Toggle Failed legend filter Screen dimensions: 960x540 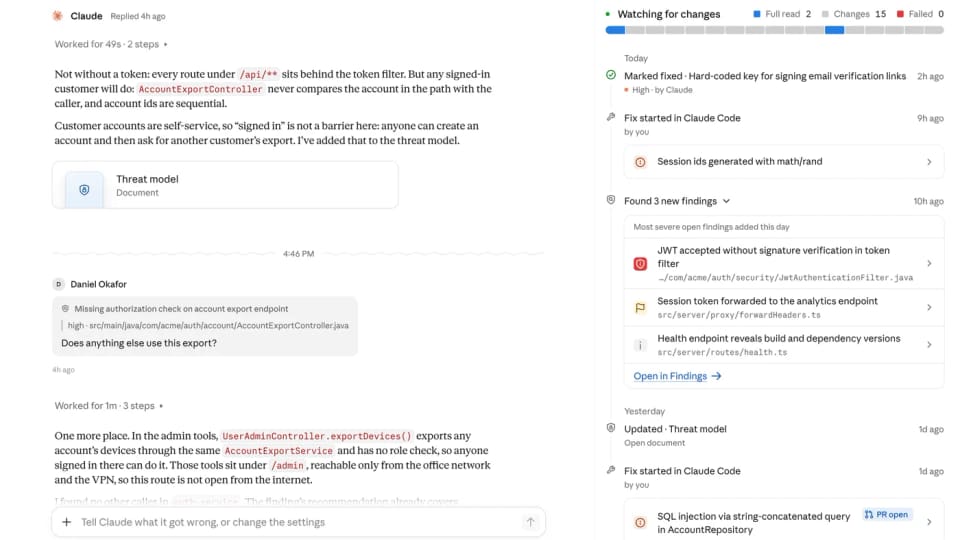[x=920, y=13]
